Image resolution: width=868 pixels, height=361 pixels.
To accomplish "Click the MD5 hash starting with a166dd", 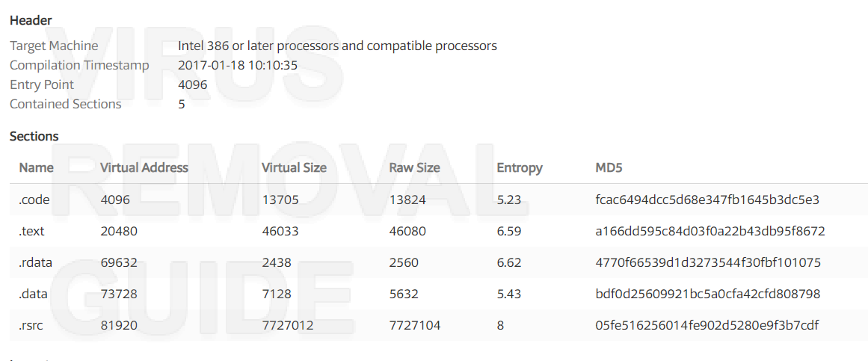I will pos(710,231).
